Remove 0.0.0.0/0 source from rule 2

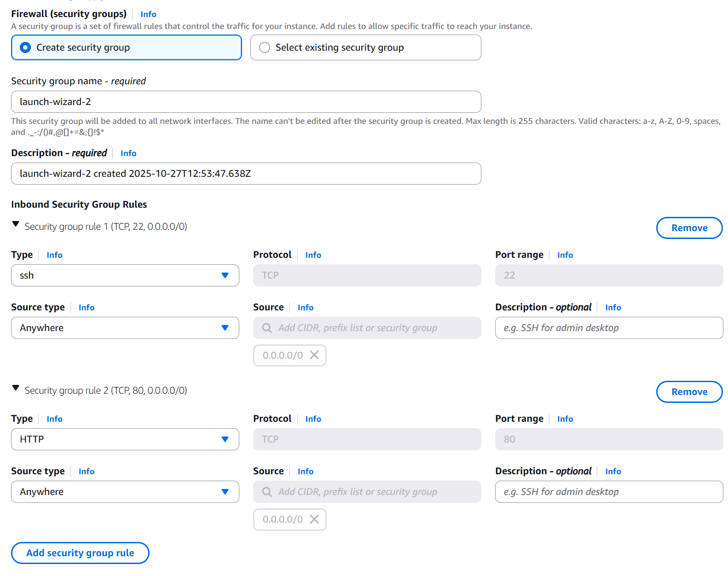(x=314, y=519)
